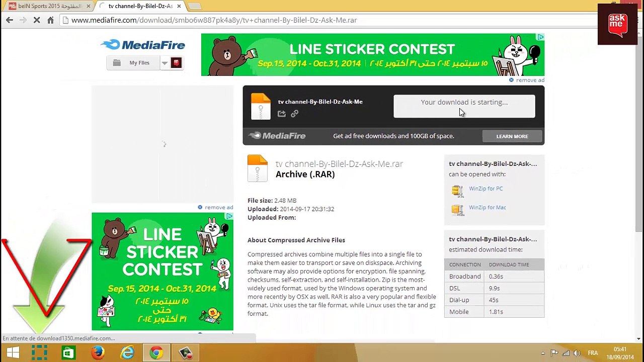This screenshot has height=362, width=644.
Task: Click the Broadband download time 0.36s
Action: click(496, 277)
